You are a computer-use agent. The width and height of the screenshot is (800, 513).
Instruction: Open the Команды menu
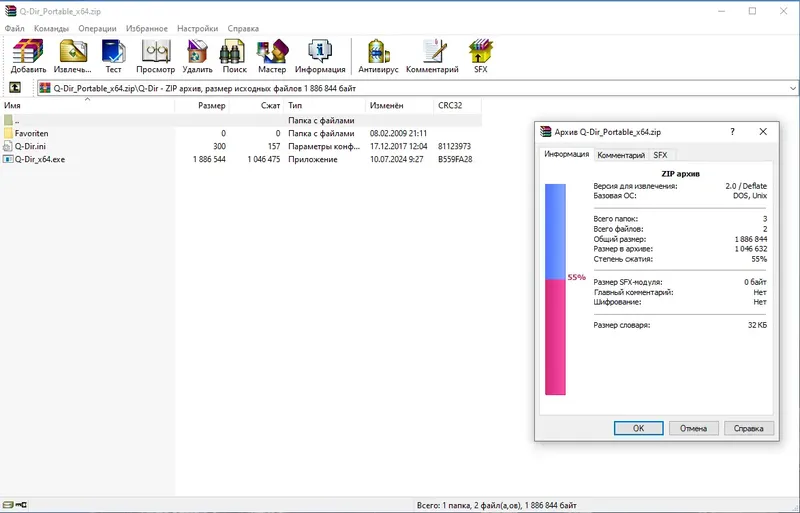(51, 29)
